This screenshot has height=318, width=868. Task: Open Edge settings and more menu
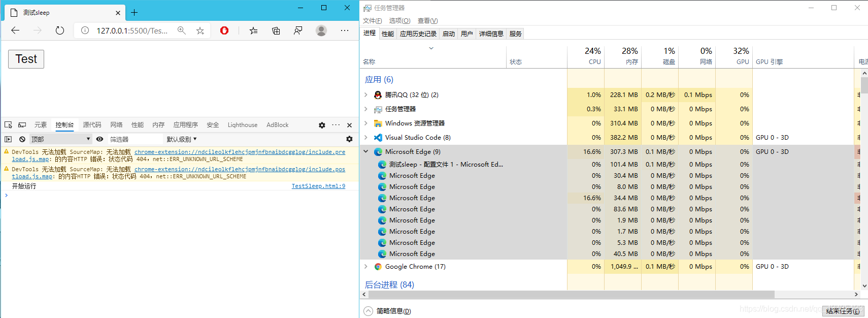(x=345, y=30)
